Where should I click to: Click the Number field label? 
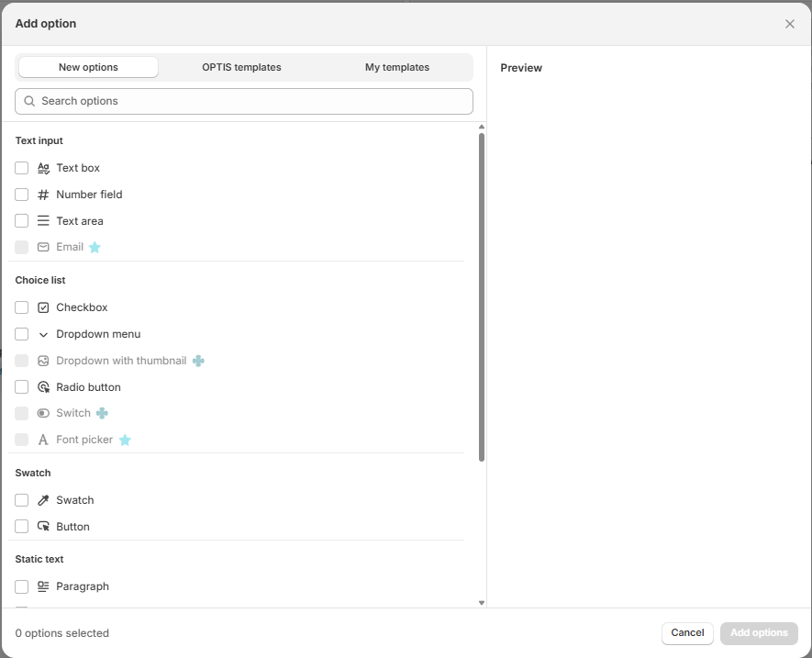point(89,195)
